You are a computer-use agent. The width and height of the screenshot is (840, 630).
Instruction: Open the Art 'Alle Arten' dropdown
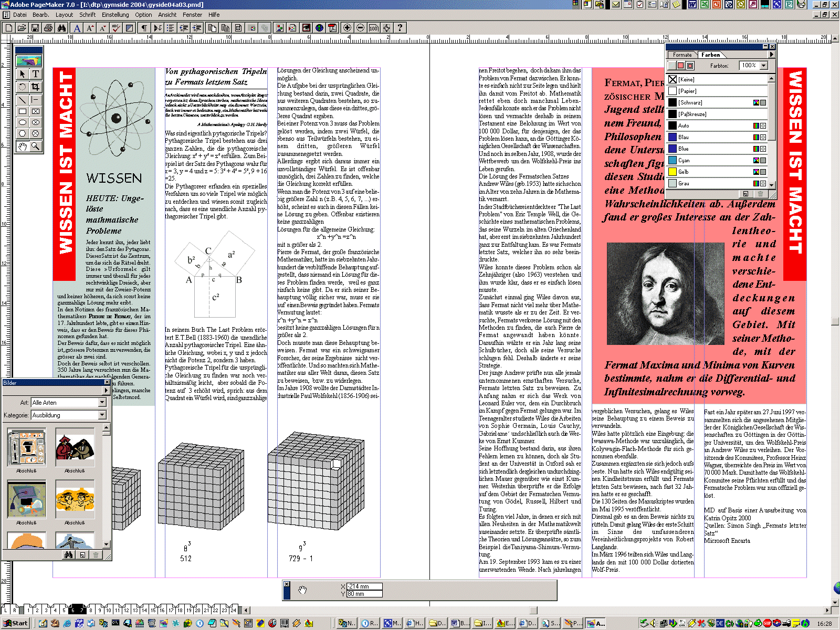102,403
